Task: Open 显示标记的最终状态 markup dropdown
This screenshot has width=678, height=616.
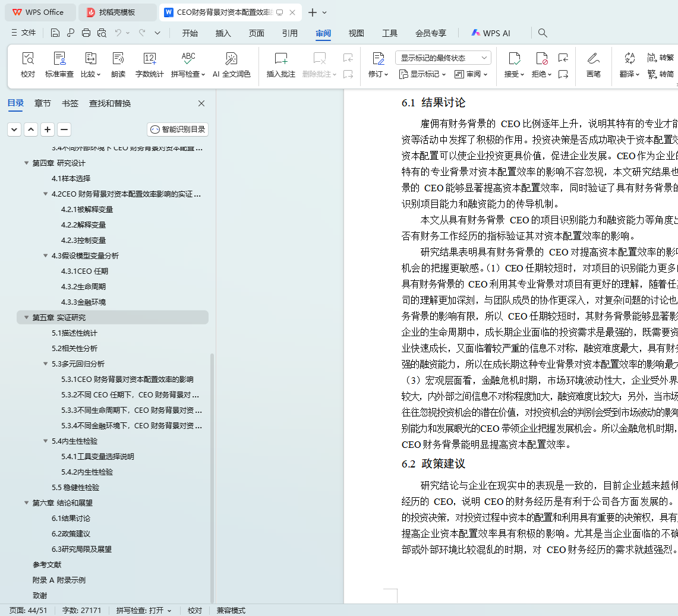Action: (x=443, y=58)
